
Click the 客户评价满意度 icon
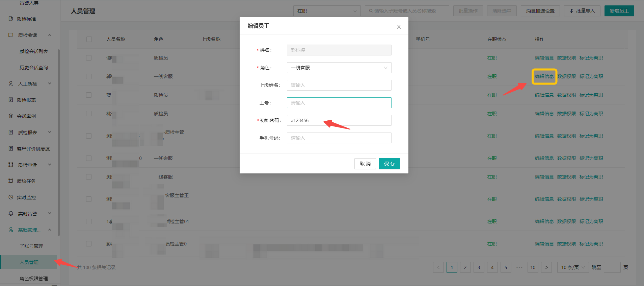[x=11, y=148]
